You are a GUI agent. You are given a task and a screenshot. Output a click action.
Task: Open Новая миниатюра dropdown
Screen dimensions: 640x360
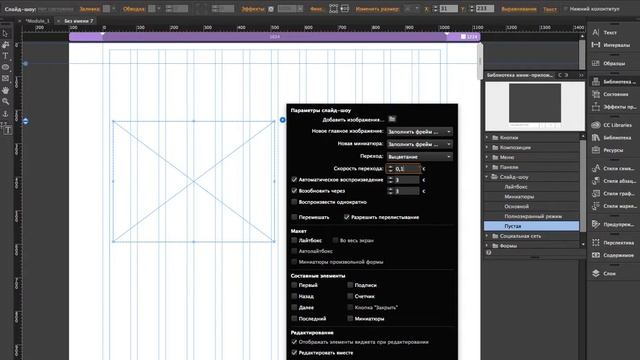(419, 144)
